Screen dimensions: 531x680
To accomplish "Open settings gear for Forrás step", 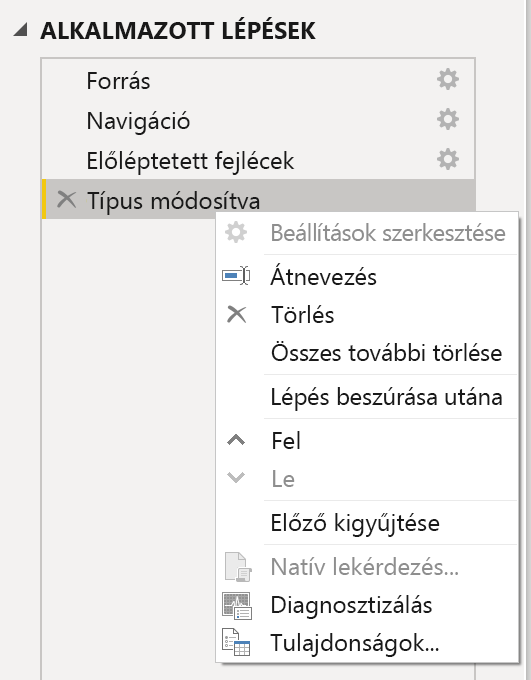I will [x=448, y=79].
